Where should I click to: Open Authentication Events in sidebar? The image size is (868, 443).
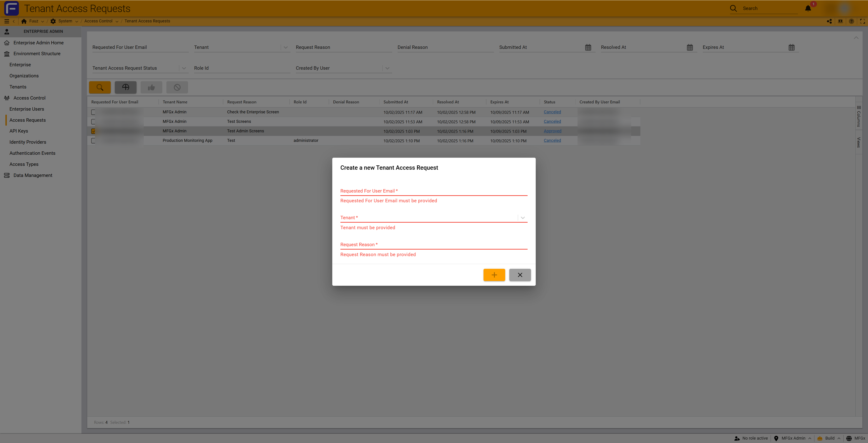[32, 153]
